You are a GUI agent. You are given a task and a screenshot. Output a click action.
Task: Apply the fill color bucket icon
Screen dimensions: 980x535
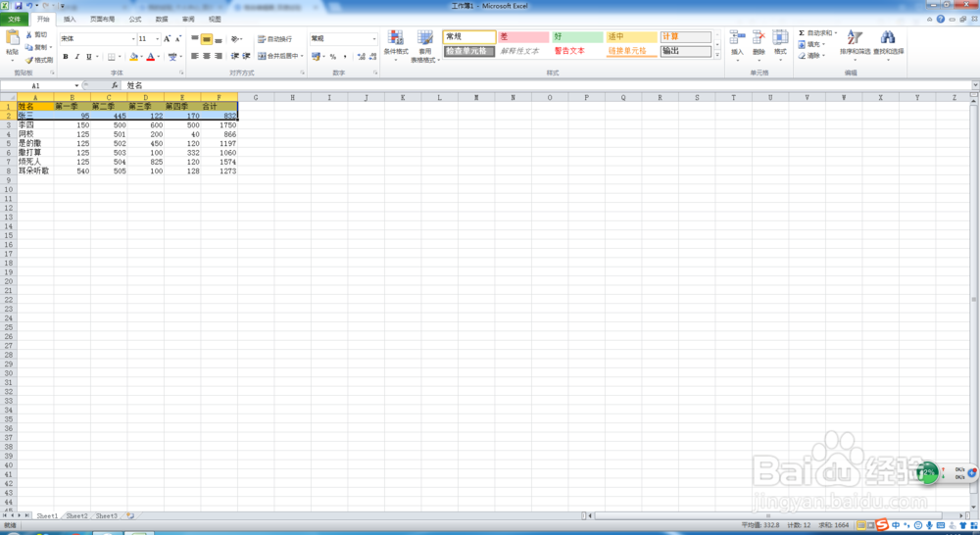[x=133, y=57]
